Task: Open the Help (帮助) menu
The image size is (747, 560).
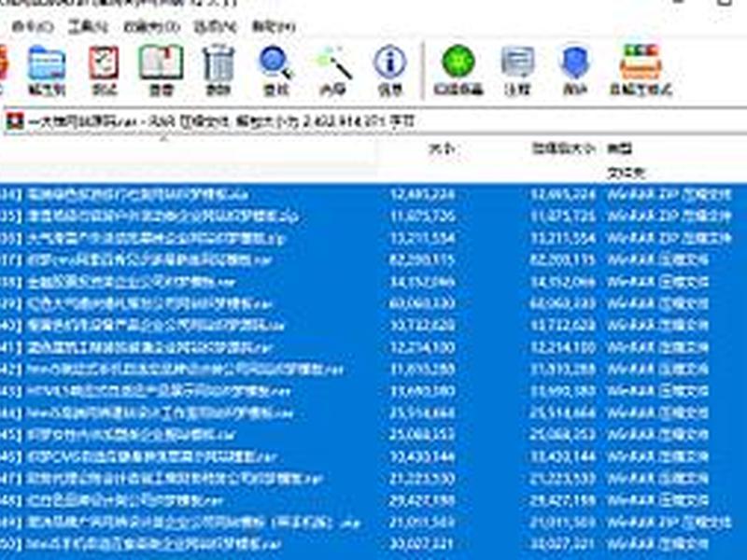Action: click(274, 27)
